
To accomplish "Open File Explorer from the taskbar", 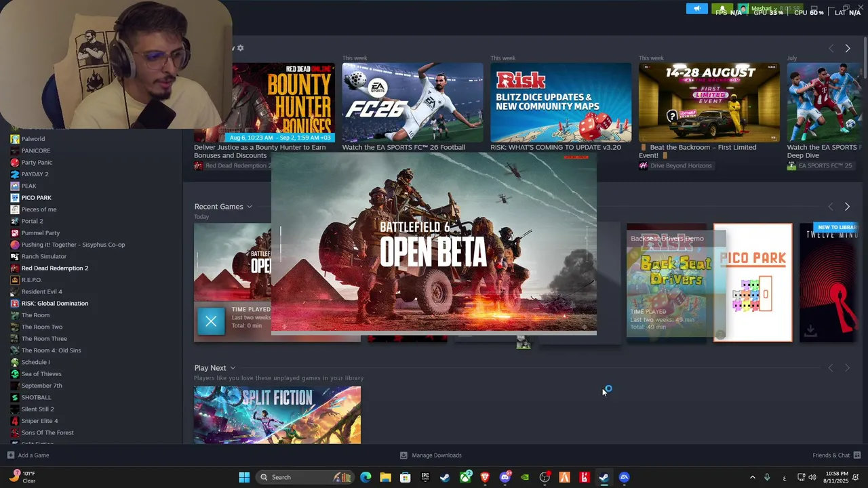I will click(385, 477).
